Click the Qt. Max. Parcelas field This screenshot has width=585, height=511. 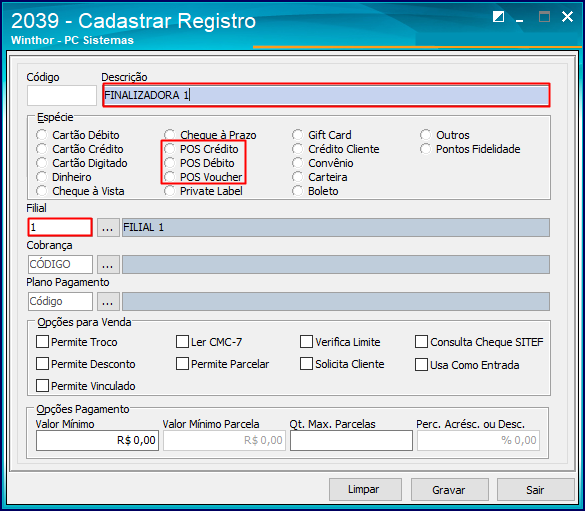tap(351, 441)
